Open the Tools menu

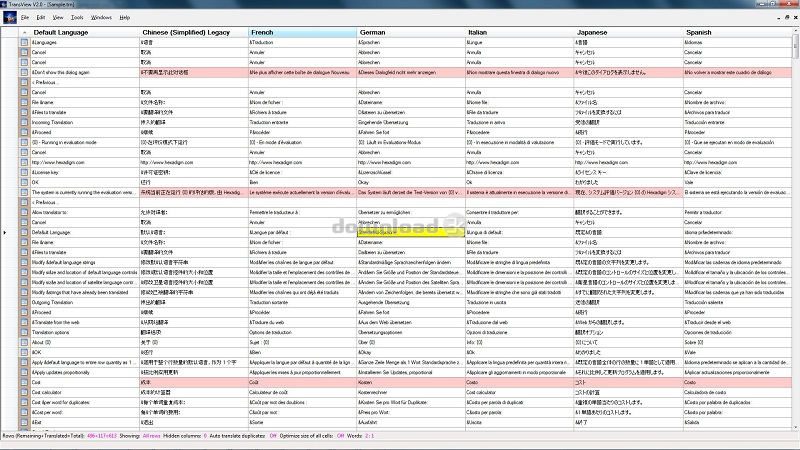77,17
